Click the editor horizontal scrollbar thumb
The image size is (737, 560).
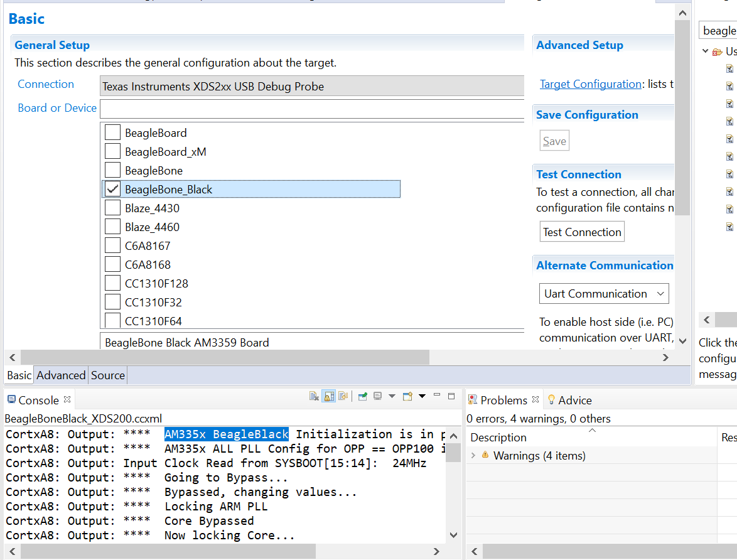(x=225, y=357)
